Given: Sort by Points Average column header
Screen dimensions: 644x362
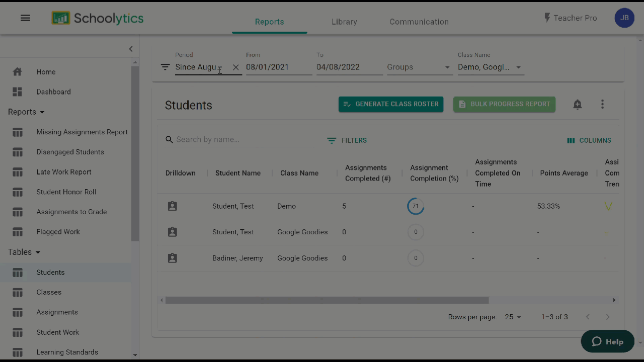Looking at the screenshot, I should coord(564,173).
